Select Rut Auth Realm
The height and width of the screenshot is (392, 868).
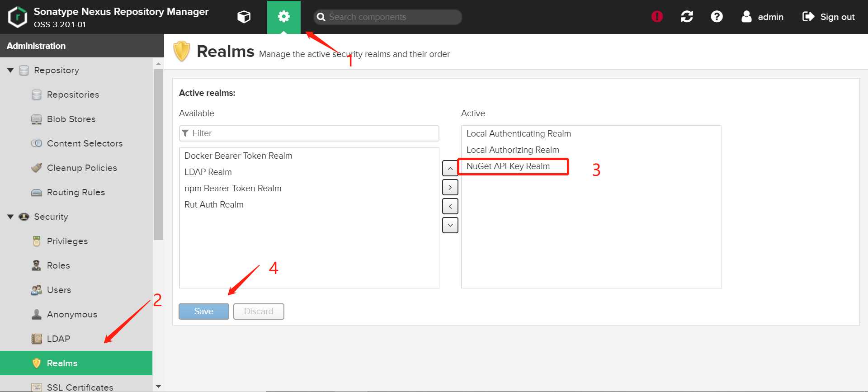[x=309, y=204]
